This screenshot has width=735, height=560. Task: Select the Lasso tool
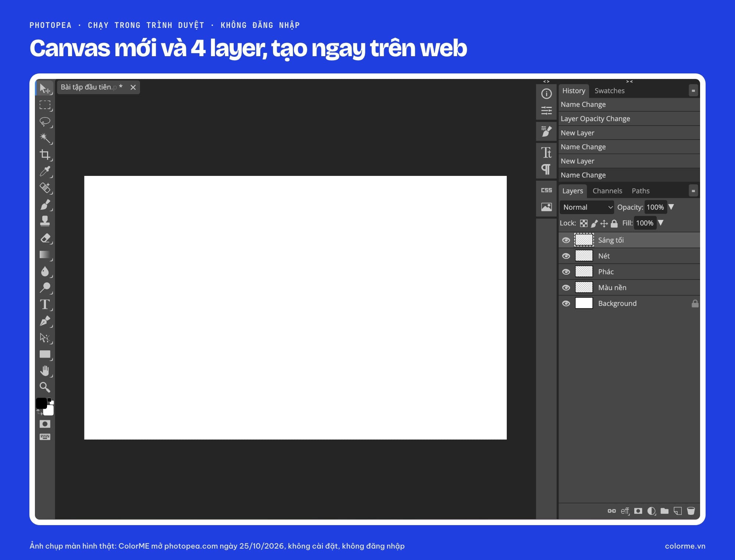[45, 122]
